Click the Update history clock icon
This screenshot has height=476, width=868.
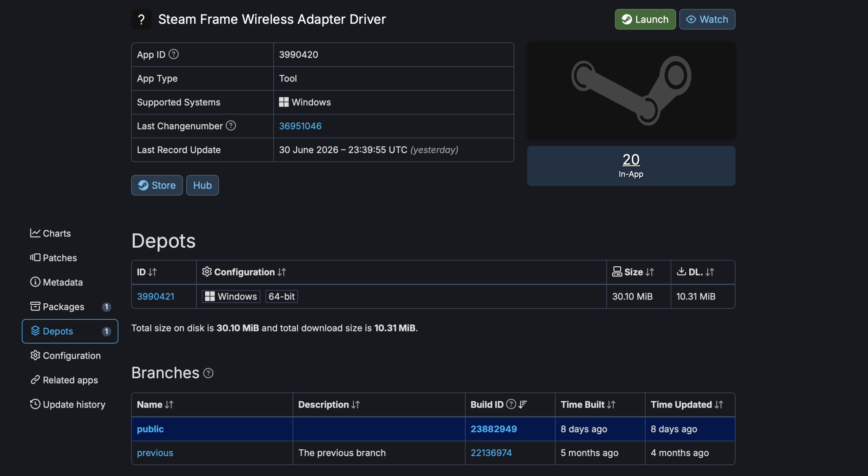point(35,404)
